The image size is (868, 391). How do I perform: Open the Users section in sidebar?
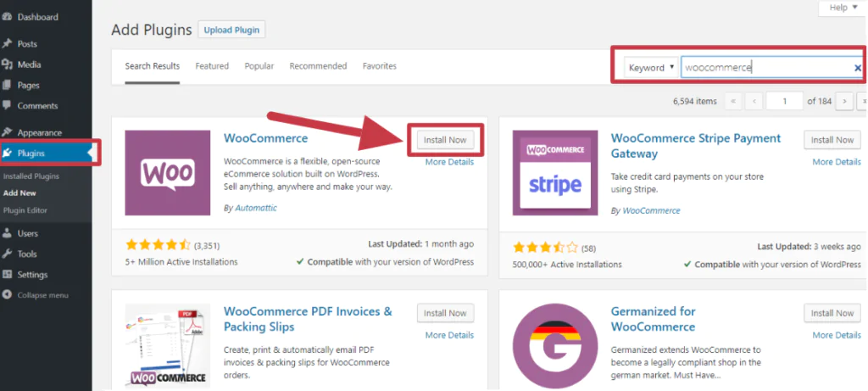pos(28,233)
